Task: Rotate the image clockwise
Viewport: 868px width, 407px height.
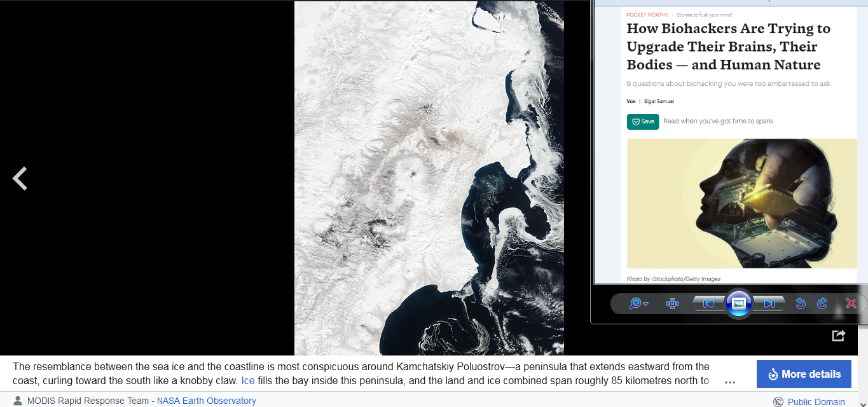Action: point(822,304)
